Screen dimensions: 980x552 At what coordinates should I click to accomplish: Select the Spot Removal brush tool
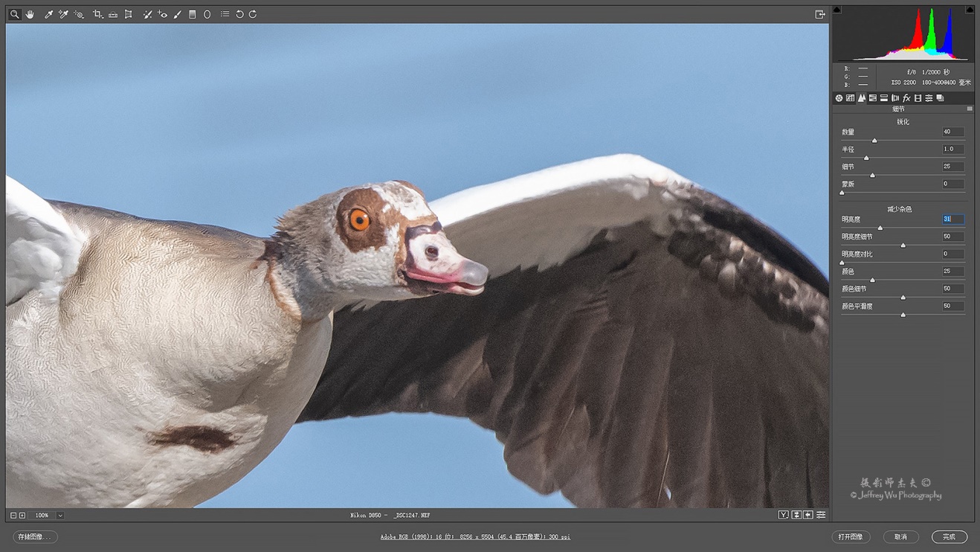coord(147,13)
